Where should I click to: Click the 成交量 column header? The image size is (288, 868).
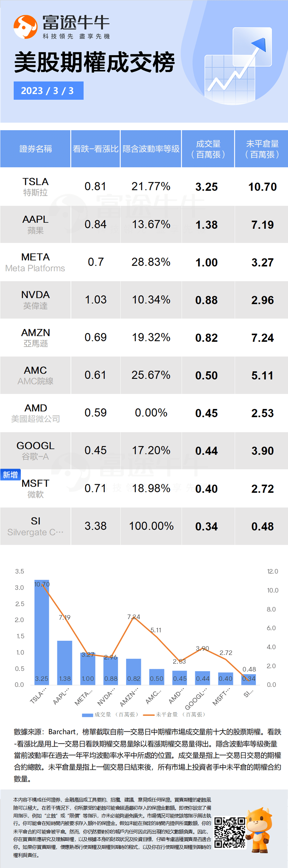pyautogui.click(x=208, y=149)
